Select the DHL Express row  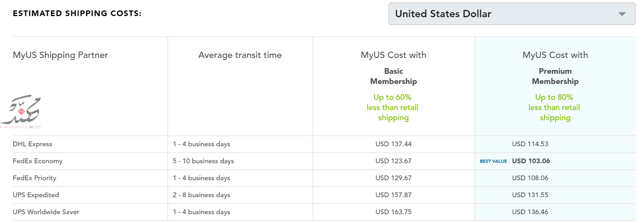point(325,144)
